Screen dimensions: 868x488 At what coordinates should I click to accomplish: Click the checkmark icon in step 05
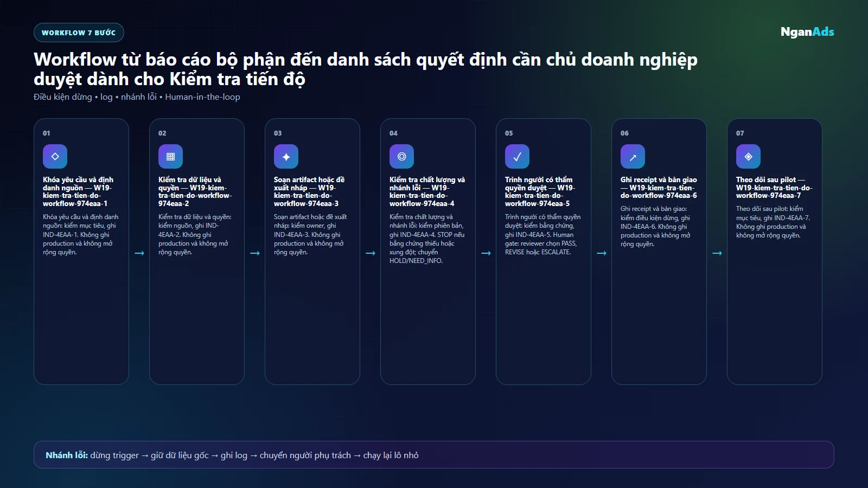pos(517,156)
